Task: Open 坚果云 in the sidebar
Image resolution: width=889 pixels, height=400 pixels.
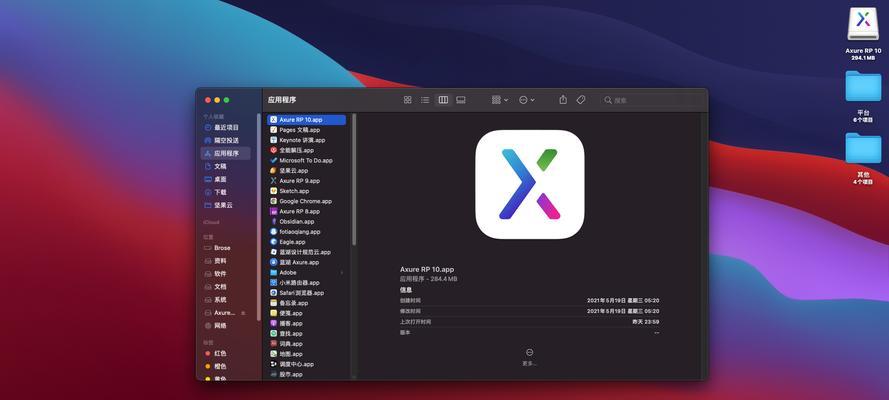Action: (226, 205)
